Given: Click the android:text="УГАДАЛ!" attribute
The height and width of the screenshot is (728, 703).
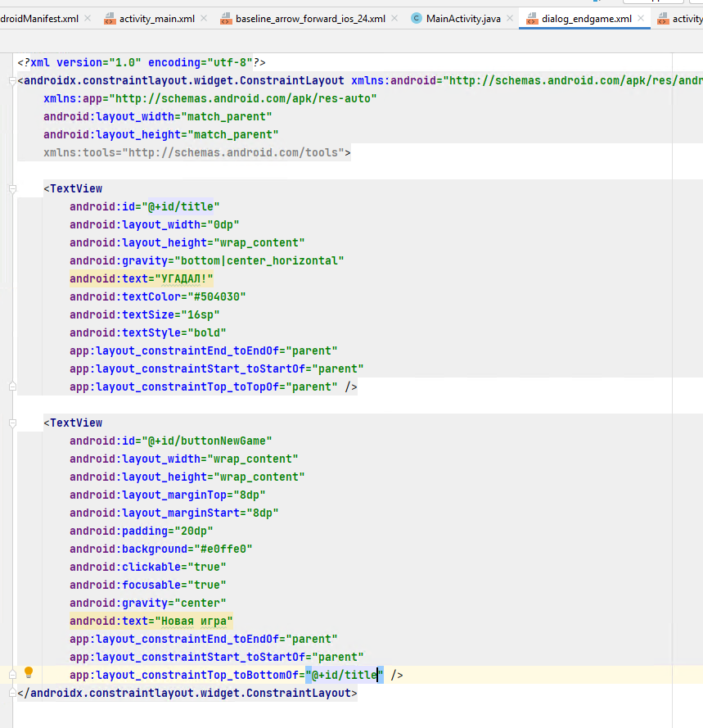Looking at the screenshot, I should 141,278.
